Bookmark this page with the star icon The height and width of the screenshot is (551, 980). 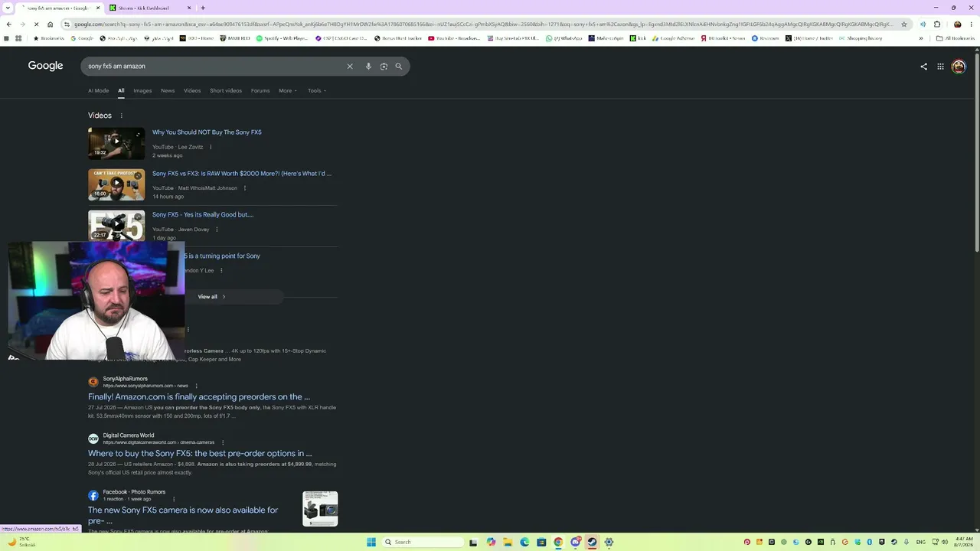click(x=904, y=24)
